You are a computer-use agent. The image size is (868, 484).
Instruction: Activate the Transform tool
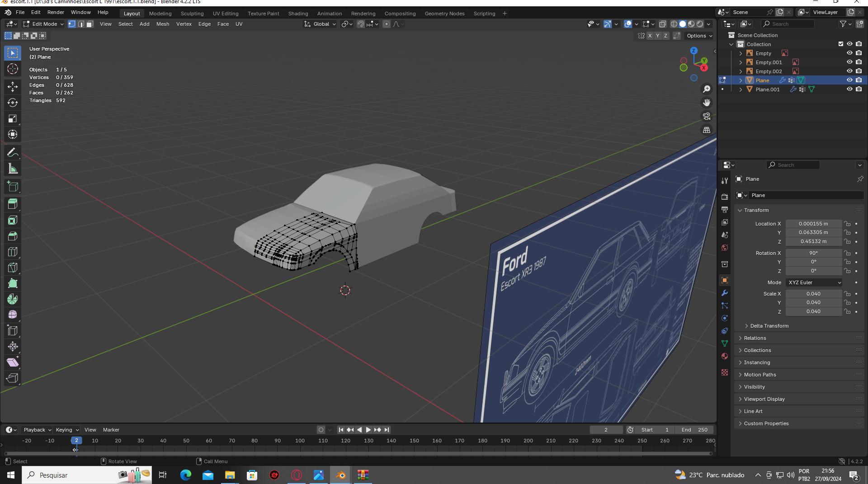pyautogui.click(x=13, y=134)
